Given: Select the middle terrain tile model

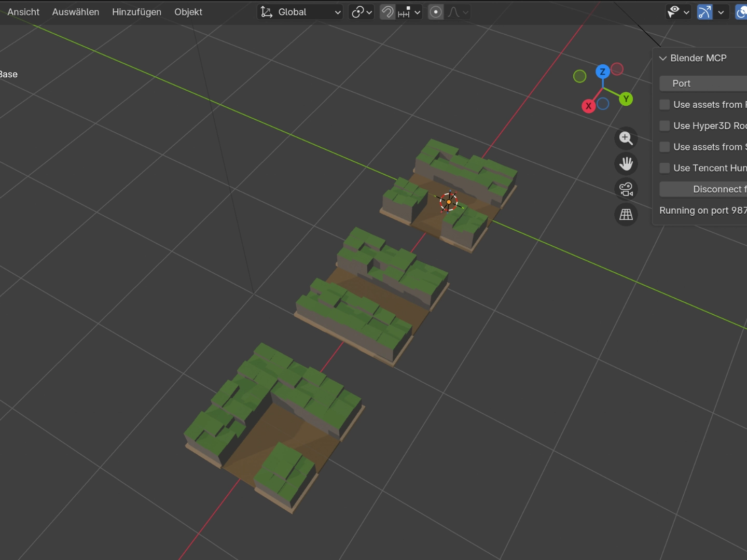Looking at the screenshot, I should (372, 296).
